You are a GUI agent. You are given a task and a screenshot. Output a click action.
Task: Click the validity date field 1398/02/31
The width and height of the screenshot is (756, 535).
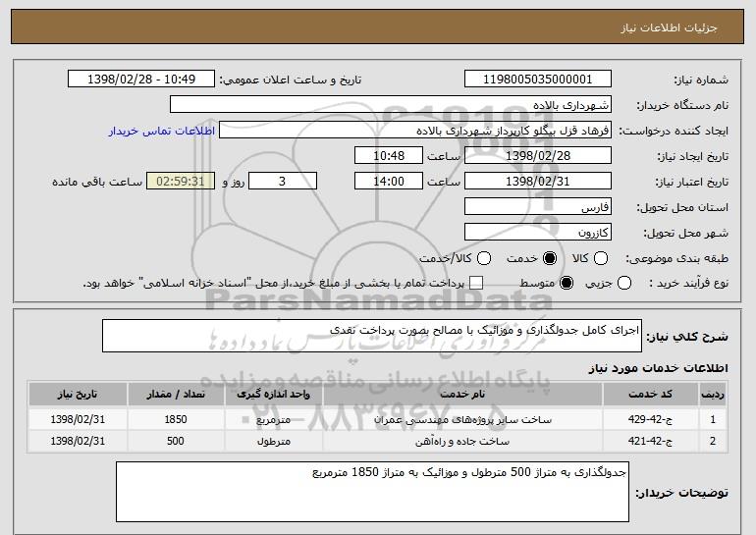tap(538, 182)
